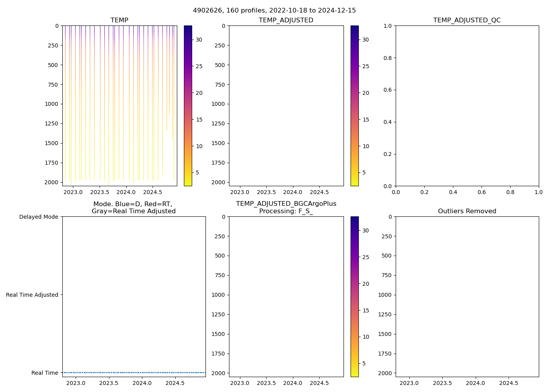The width and height of the screenshot is (549, 392).
Task: Click the 0.8 tick on TEMP_ADJUSTED_QC y-axis
Action: tap(388, 58)
